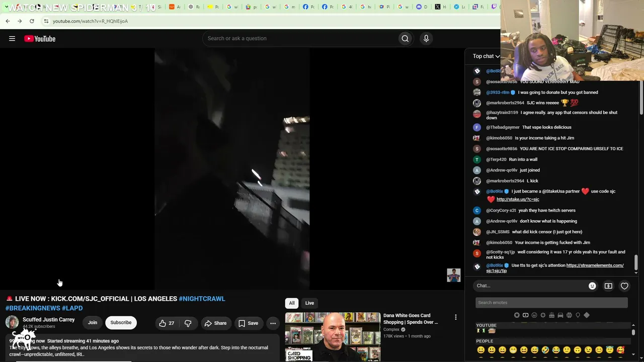The height and width of the screenshot is (362, 644).
Task: Insert the rolling on floor laughing emoji
Action: [x=545, y=350]
